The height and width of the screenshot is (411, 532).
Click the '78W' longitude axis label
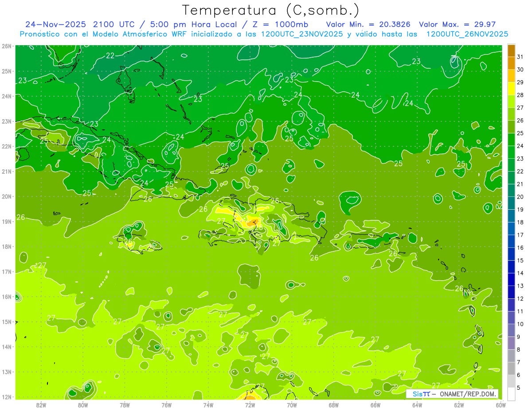(125, 404)
